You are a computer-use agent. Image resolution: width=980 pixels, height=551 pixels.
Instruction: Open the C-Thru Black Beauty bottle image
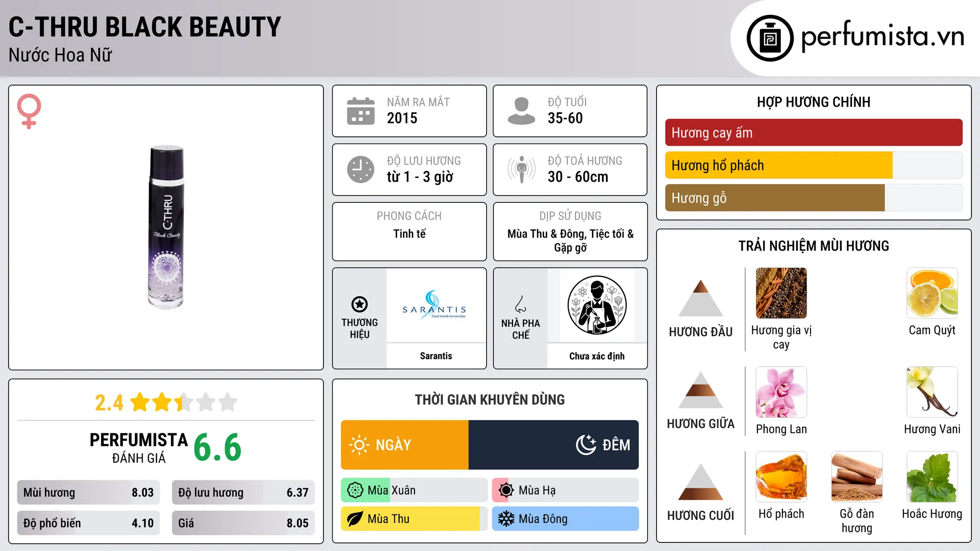pyautogui.click(x=166, y=228)
